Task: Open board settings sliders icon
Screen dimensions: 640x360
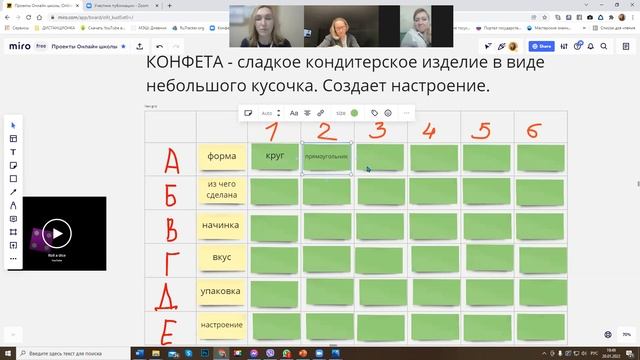Action: (564, 47)
